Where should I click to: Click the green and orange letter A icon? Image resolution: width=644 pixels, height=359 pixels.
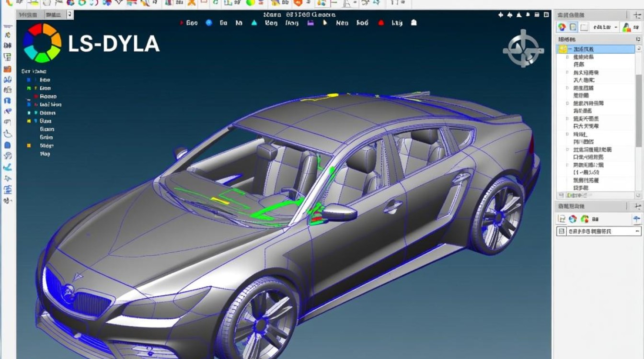coord(626,28)
